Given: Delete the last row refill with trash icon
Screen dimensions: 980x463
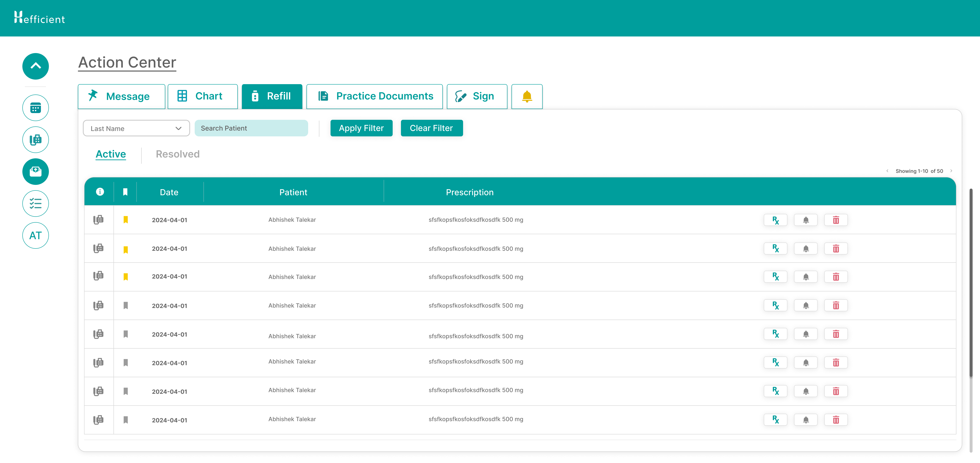Looking at the screenshot, I should pos(836,420).
